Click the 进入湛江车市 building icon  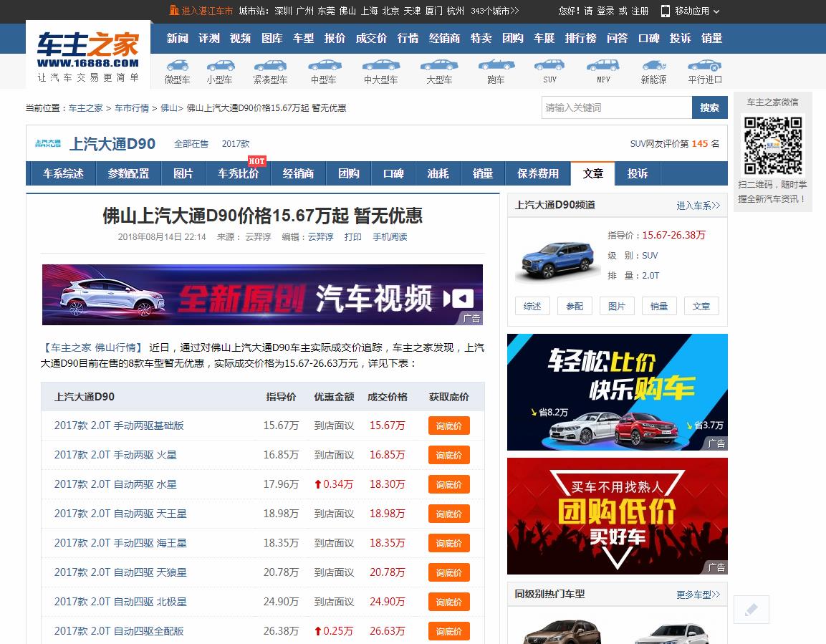174,11
